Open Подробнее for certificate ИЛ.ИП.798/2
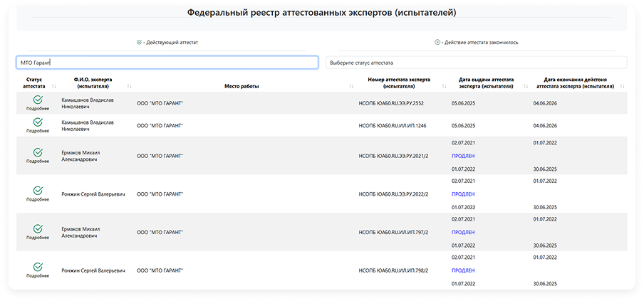 (38, 276)
